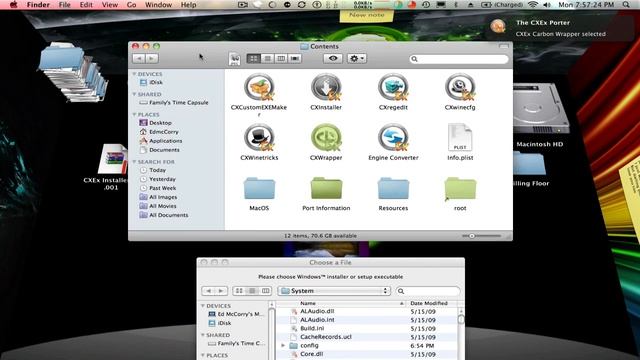Open the CXregedit app icon
The height and width of the screenshot is (360, 640).
coord(393,87)
